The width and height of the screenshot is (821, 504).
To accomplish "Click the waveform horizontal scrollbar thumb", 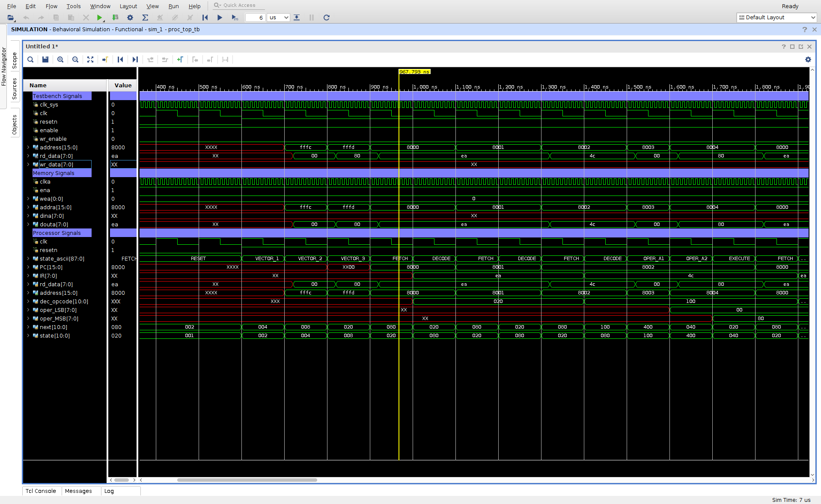I will [247, 480].
